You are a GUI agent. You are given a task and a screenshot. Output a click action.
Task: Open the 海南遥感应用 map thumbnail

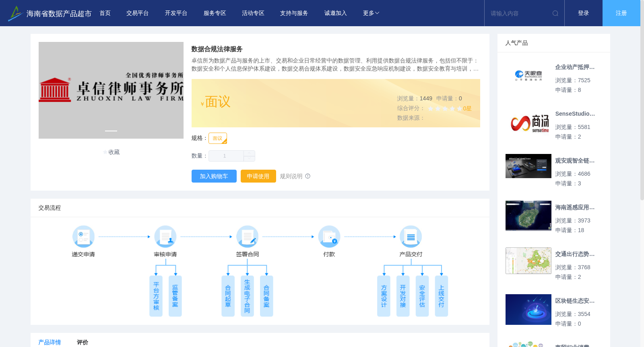pyautogui.click(x=528, y=216)
